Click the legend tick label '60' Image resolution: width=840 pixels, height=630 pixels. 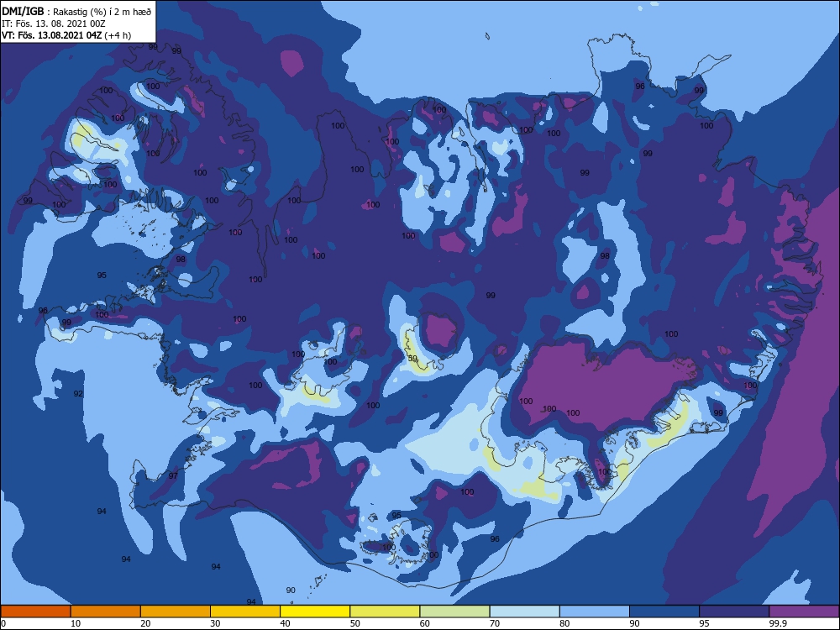[x=425, y=623]
